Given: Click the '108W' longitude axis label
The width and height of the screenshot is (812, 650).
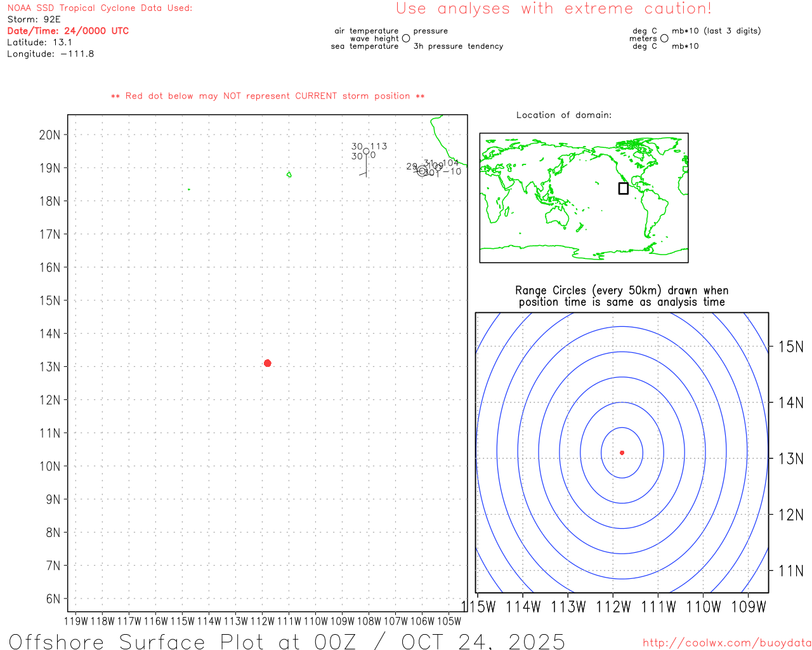Looking at the screenshot, I should point(369,621).
